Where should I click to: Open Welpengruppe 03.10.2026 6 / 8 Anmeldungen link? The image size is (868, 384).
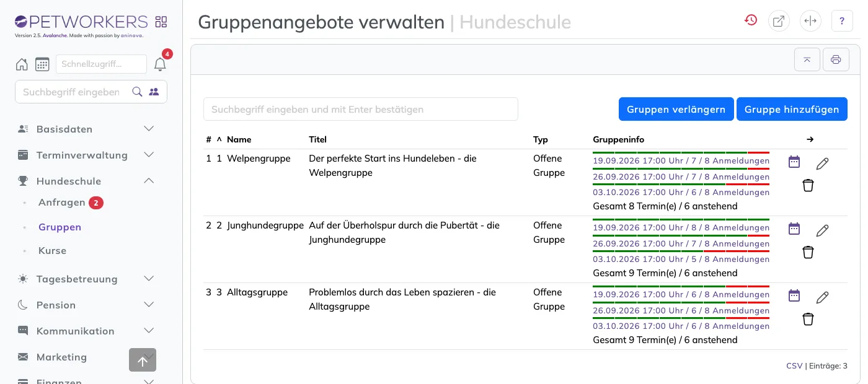pyautogui.click(x=681, y=192)
